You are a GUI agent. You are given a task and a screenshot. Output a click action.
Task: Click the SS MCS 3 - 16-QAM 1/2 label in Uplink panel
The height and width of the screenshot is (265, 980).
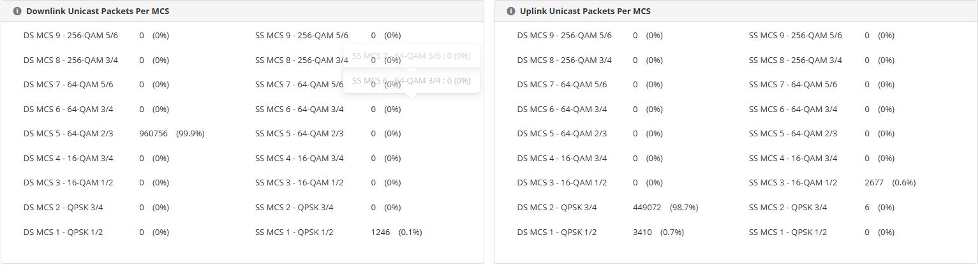tap(793, 183)
